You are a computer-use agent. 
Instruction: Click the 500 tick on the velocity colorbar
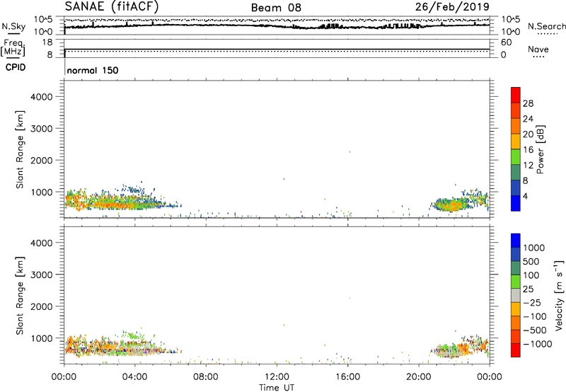[x=531, y=261]
